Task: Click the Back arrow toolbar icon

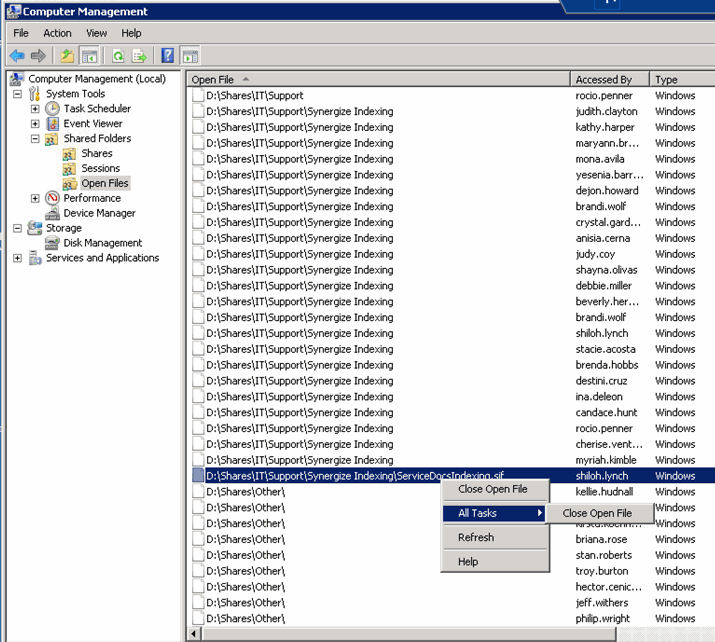Action: tap(17, 56)
